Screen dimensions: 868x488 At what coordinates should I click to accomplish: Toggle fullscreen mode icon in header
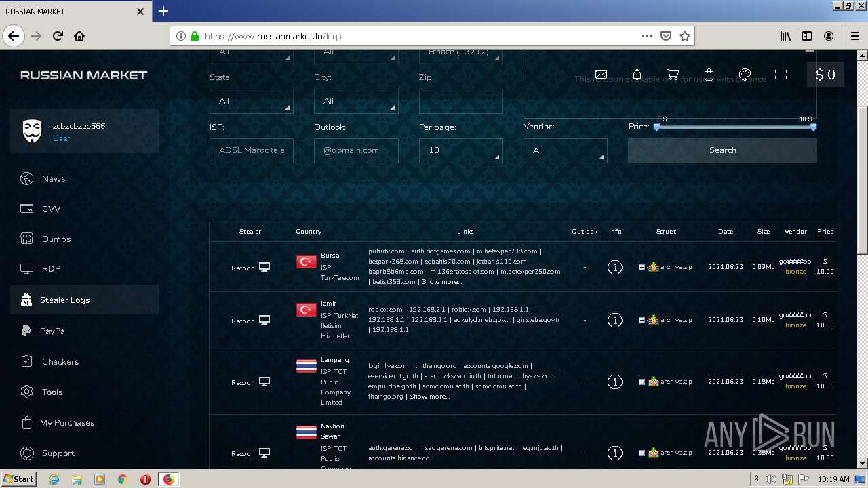781,75
